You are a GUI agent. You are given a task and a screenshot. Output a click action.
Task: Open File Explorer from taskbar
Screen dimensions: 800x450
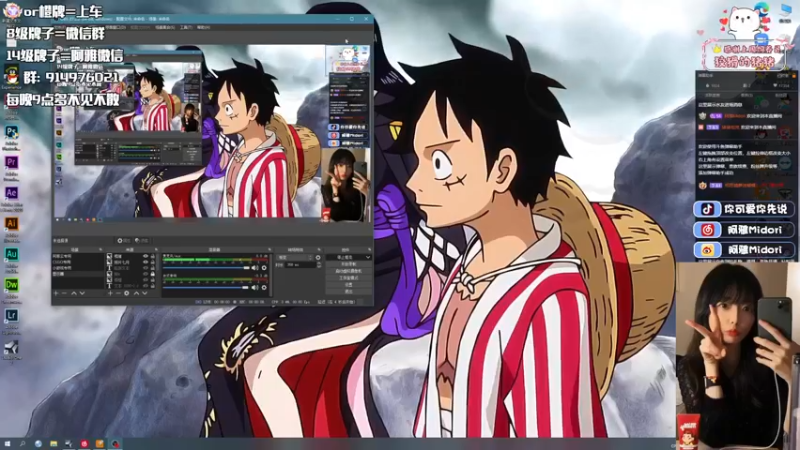54,444
